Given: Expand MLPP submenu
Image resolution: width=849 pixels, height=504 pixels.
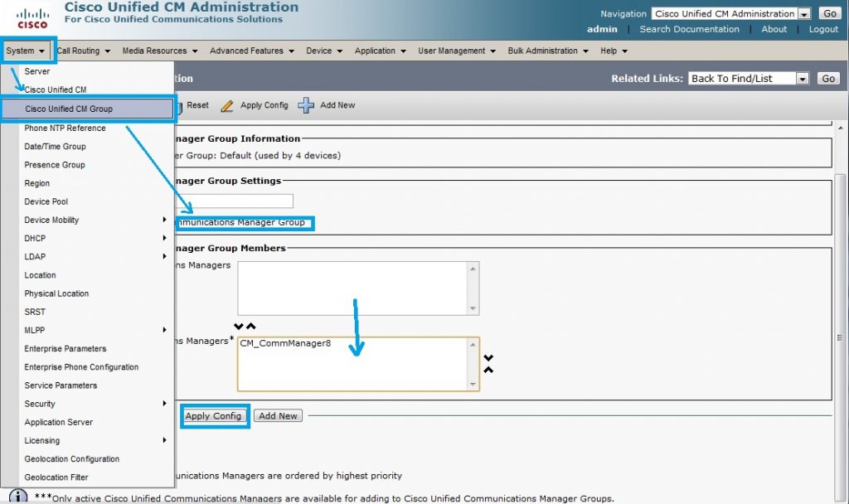Looking at the screenshot, I should click(95, 331).
